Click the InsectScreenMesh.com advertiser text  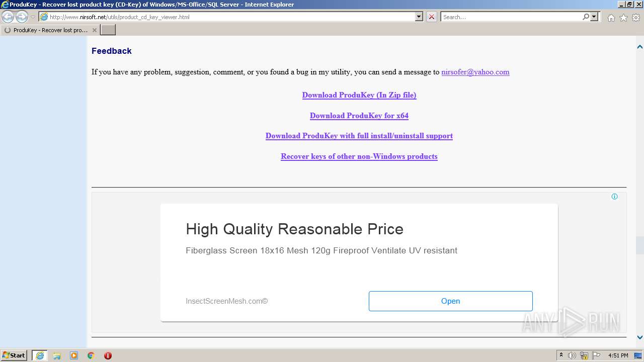click(226, 301)
